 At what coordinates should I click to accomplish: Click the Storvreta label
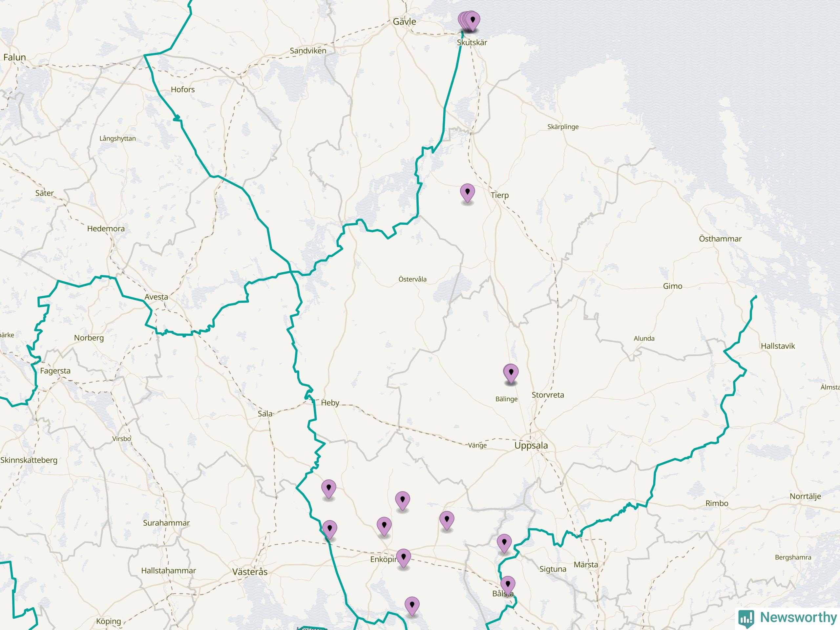[x=548, y=395]
